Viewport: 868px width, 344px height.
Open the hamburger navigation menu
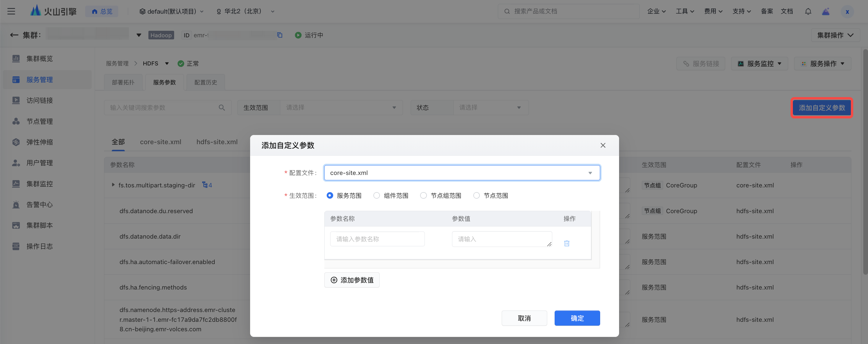pyautogui.click(x=11, y=12)
